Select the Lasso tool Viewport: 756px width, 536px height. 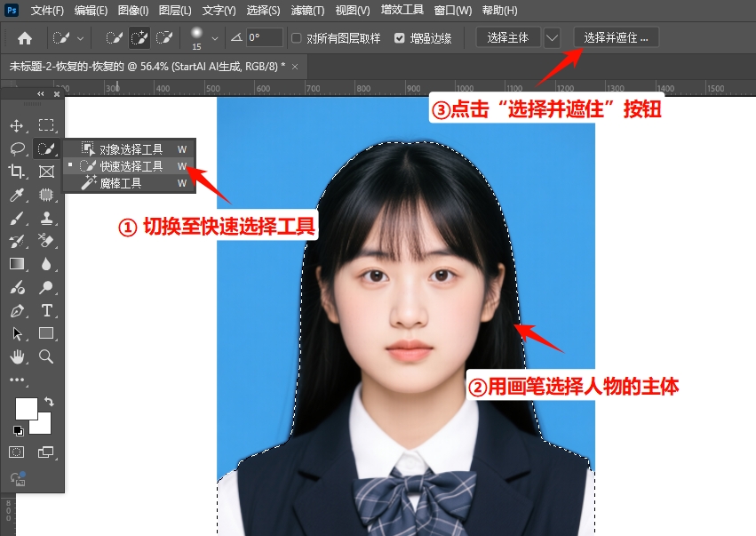(17, 148)
